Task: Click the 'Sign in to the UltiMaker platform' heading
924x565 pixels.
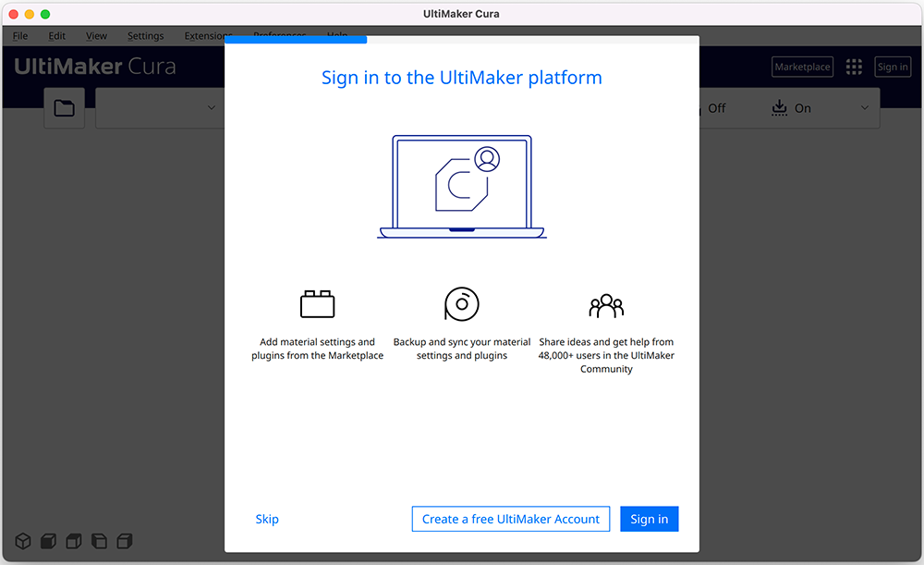Action: click(x=462, y=78)
